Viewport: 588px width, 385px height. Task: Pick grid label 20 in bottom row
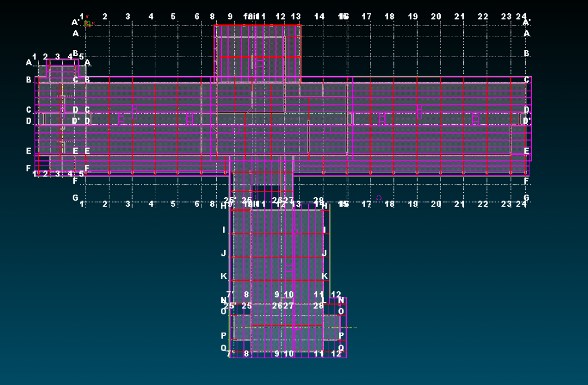[x=436, y=204]
